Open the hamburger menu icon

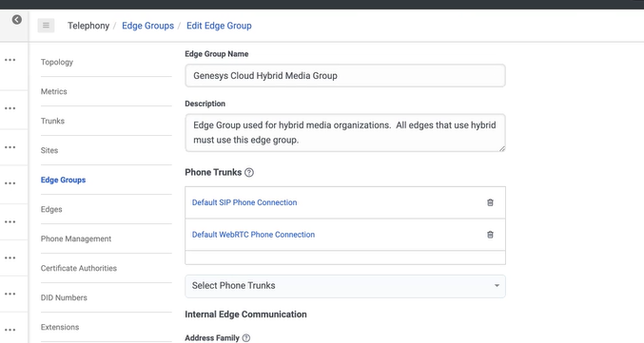(x=46, y=26)
